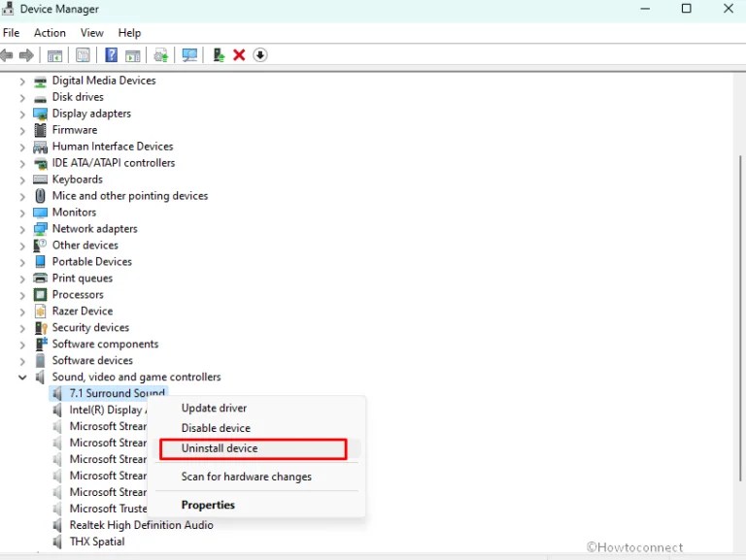This screenshot has height=560, width=746.
Task: Click the Action Pane toolbar icon
Action: click(133, 55)
